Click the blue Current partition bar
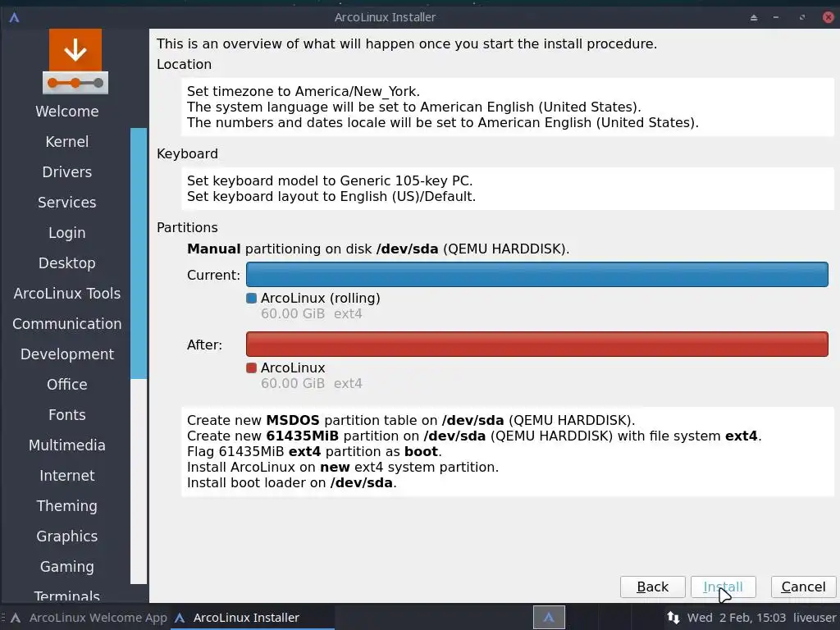The height and width of the screenshot is (630, 840). 536,274
